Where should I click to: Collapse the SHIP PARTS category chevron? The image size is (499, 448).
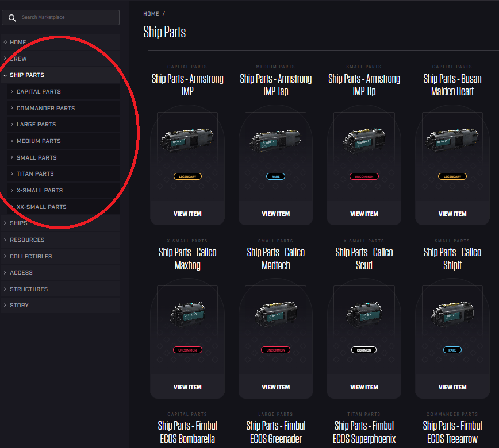pos(5,75)
